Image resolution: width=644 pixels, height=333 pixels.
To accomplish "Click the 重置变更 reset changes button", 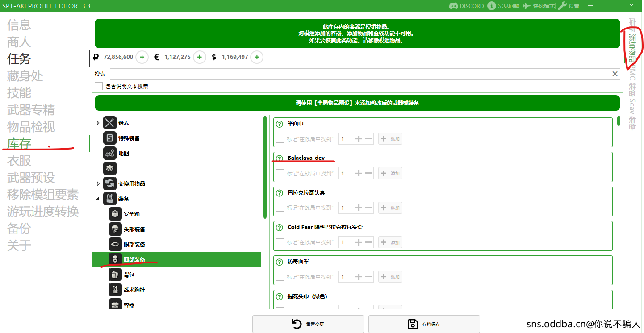I will tap(308, 324).
